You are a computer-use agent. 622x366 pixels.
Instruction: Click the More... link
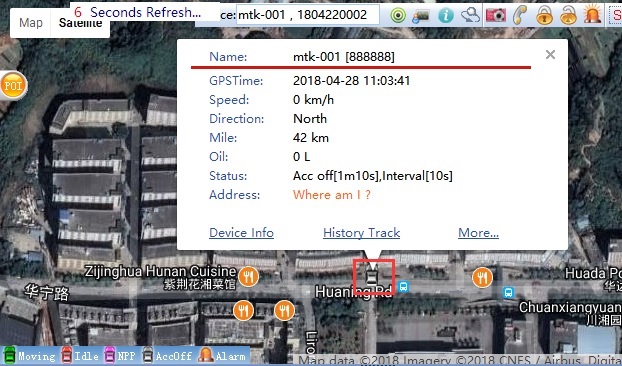(x=478, y=233)
